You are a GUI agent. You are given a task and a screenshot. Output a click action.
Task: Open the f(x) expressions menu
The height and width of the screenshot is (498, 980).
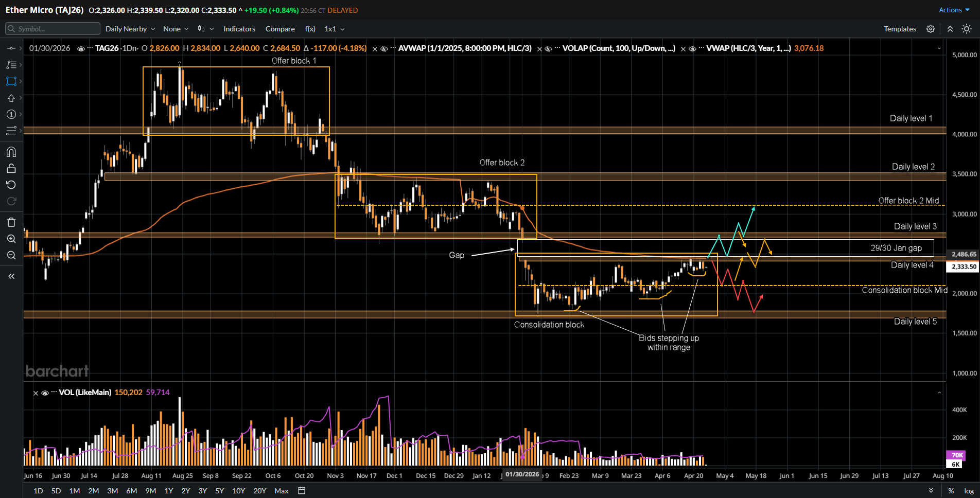pyautogui.click(x=310, y=29)
